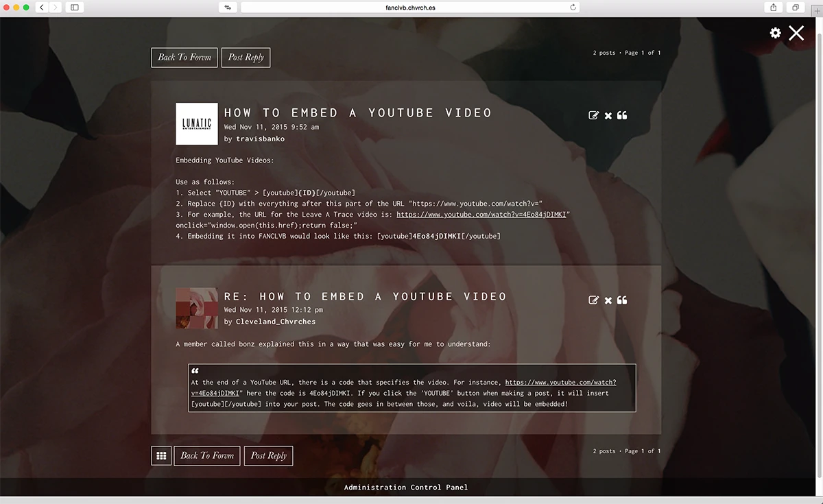Click 'Wed Nov 11, 2015 12:12 pm' timestamp
Screen dimensions: 823x504
[x=274, y=310]
